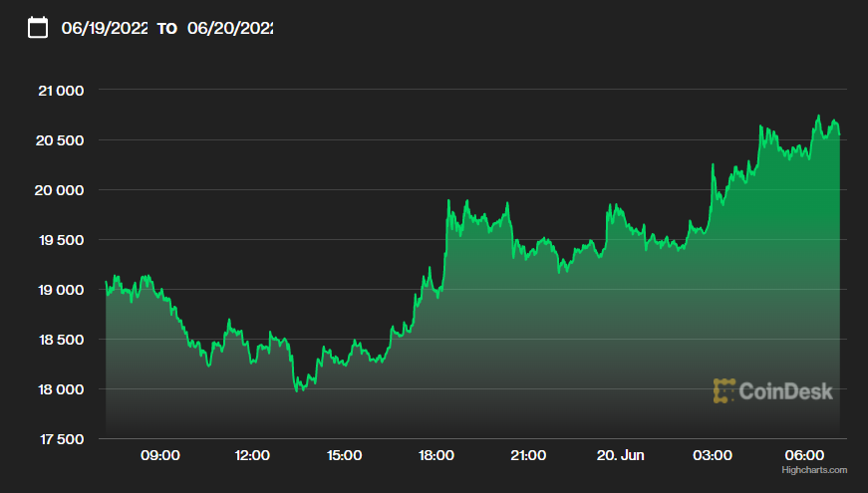
Task: Select the 15:00 label on time axis
Action: [345, 455]
